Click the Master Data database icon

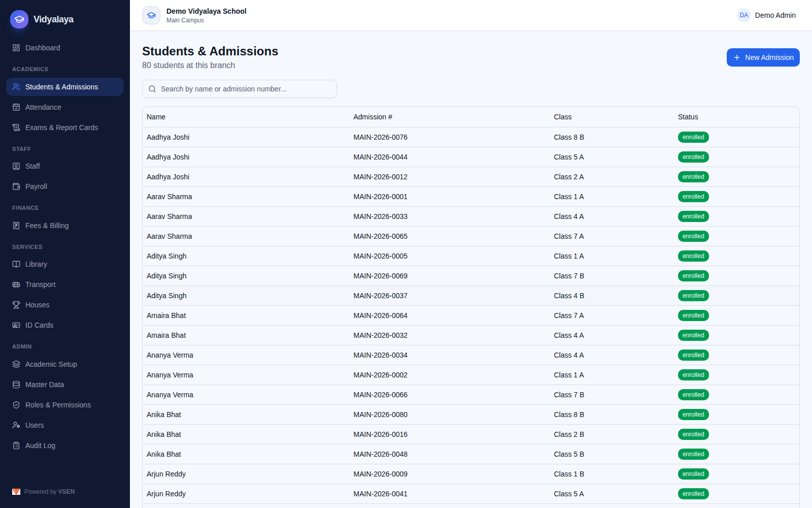[16, 385]
